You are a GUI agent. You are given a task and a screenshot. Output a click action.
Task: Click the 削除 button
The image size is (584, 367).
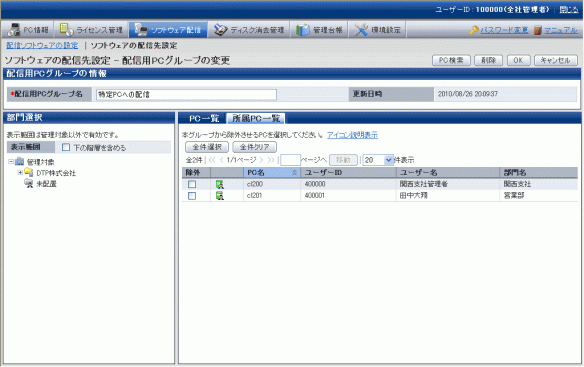[488, 60]
